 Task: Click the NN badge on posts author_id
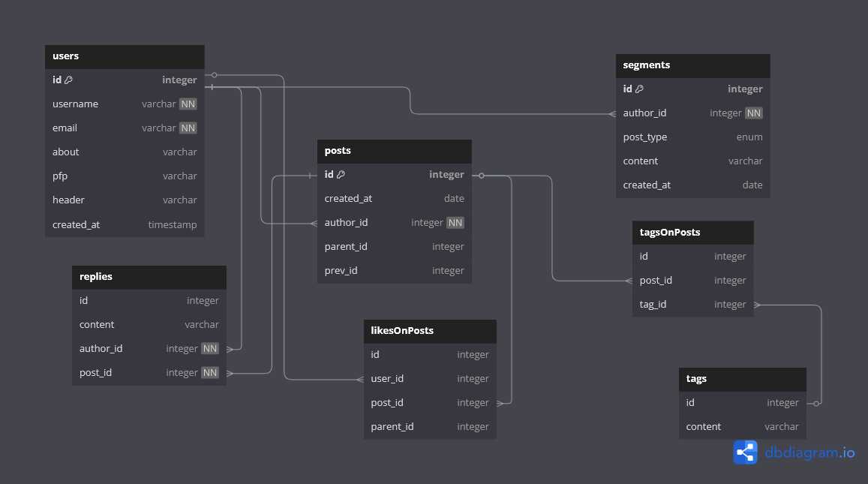tap(455, 223)
